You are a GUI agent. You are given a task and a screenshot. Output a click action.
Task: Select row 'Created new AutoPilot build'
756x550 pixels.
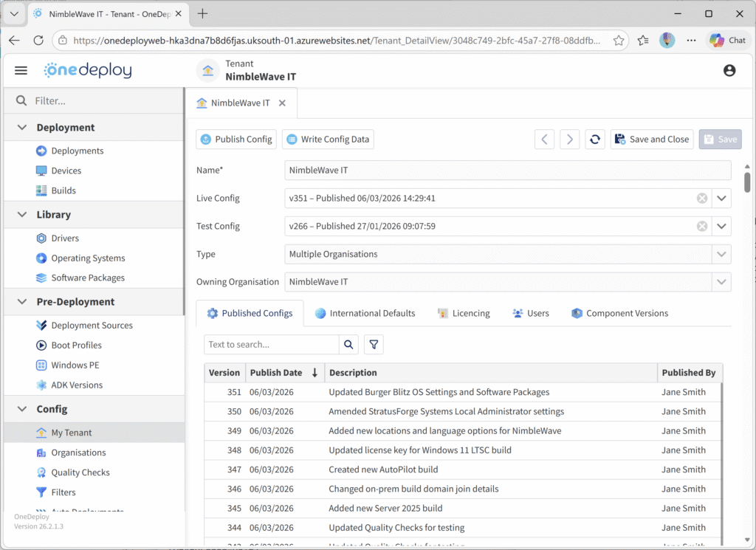pos(463,470)
